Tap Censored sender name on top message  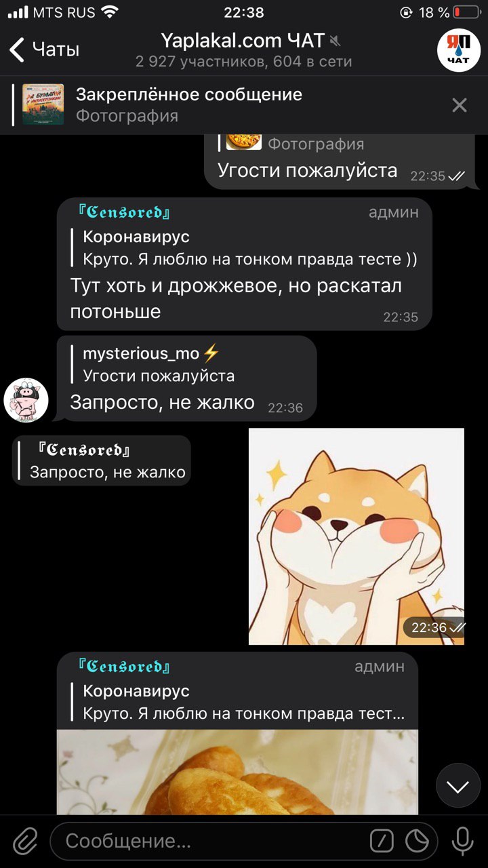point(123,212)
